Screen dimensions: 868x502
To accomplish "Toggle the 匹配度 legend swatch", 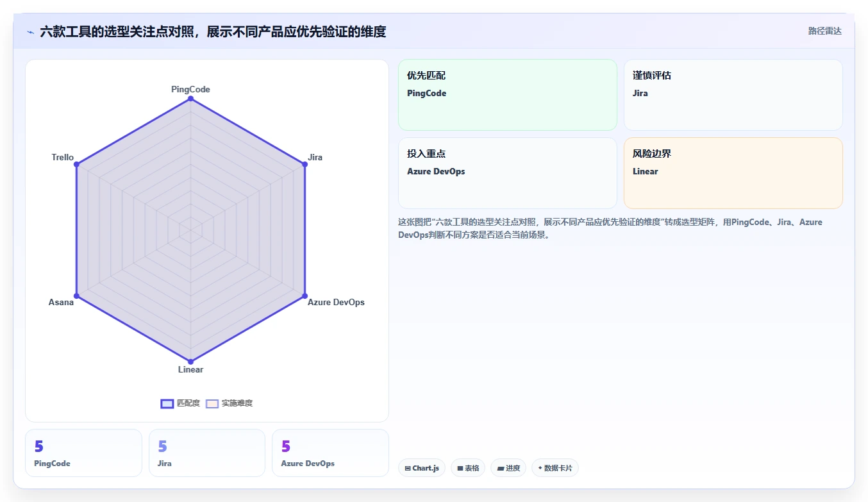I will (167, 403).
